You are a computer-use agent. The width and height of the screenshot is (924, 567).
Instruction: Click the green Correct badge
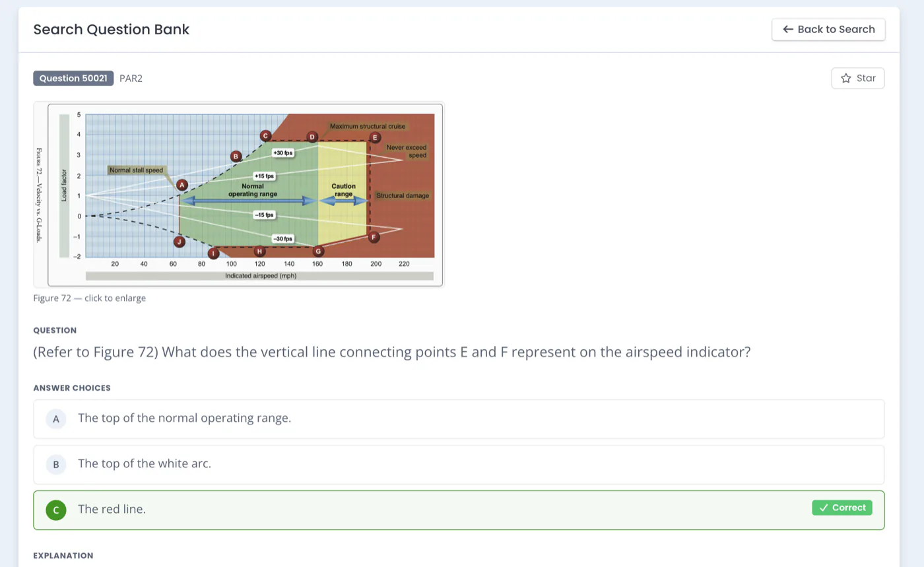[x=841, y=508]
